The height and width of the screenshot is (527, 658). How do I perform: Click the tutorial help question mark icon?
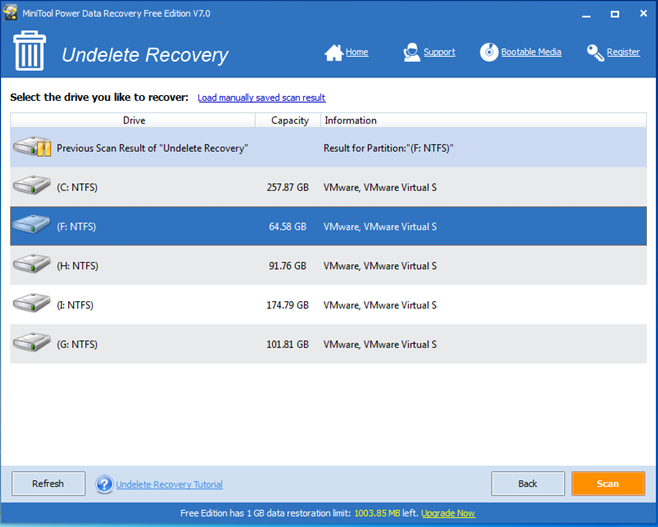click(x=104, y=484)
